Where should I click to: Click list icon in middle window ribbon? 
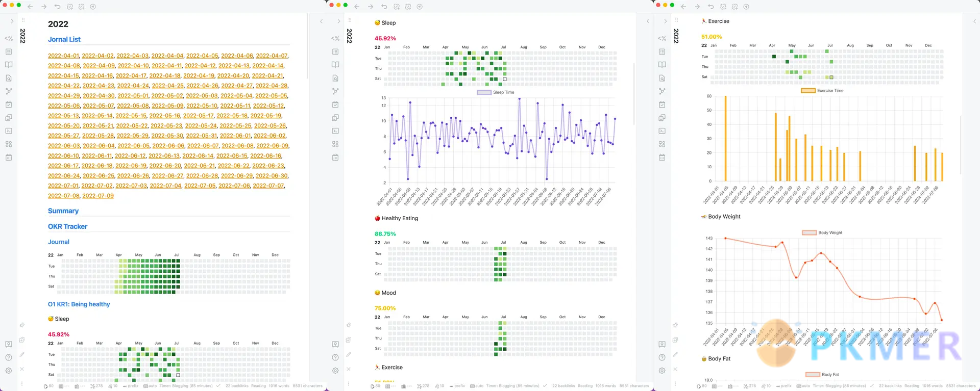(335, 51)
